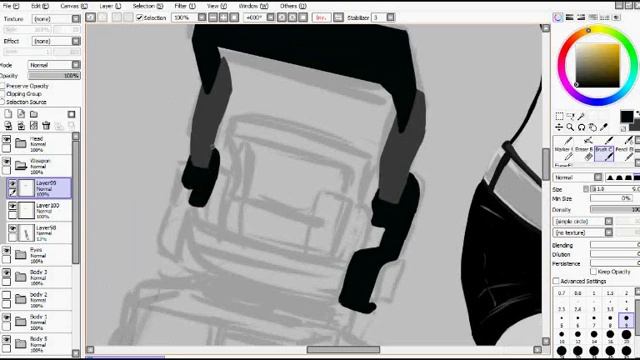This screenshot has width=640, height=360.
Task: Select Layer100 thumbnail
Action: pos(27,211)
